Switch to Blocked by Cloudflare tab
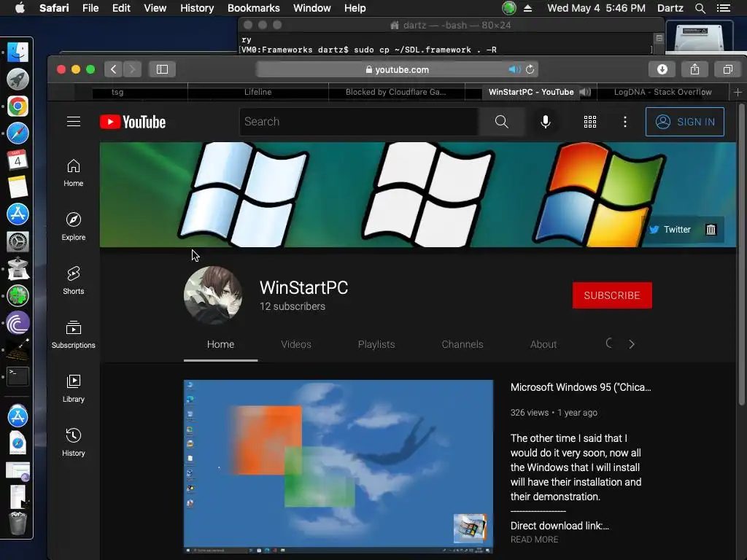This screenshot has height=560, width=747. [396, 92]
